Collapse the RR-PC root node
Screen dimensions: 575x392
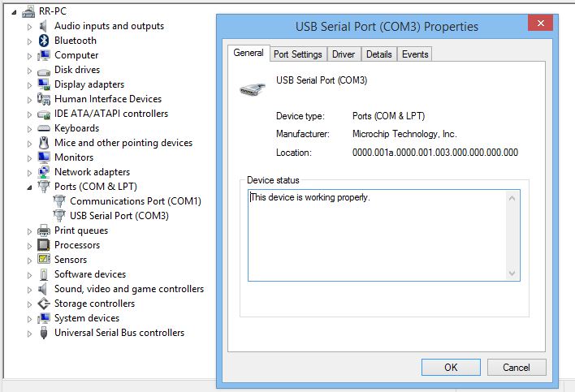pyautogui.click(x=15, y=12)
